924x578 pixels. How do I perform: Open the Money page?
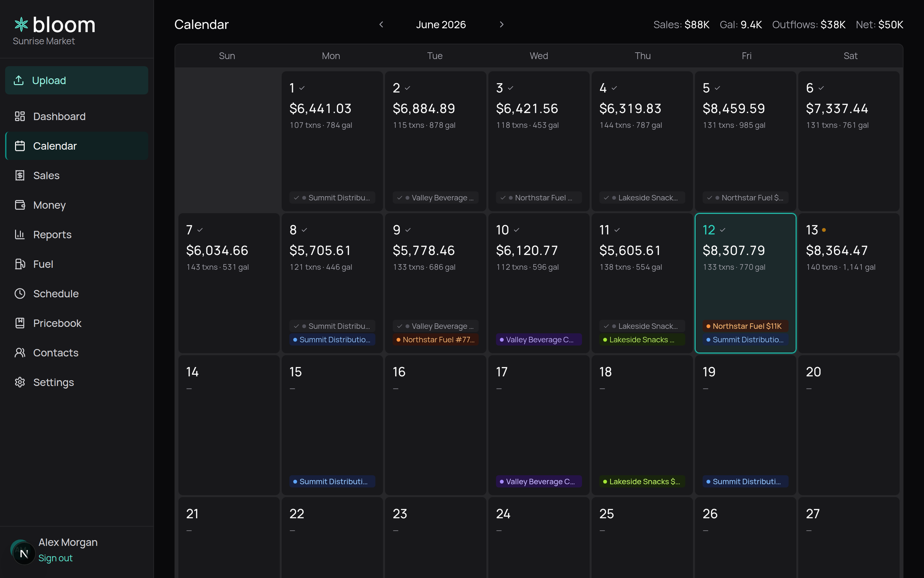[77, 205]
